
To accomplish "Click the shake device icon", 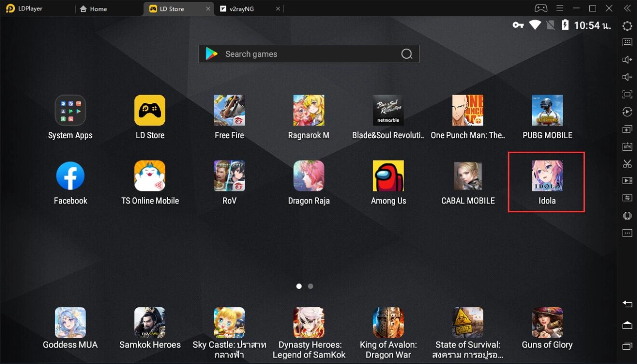I will (x=627, y=215).
